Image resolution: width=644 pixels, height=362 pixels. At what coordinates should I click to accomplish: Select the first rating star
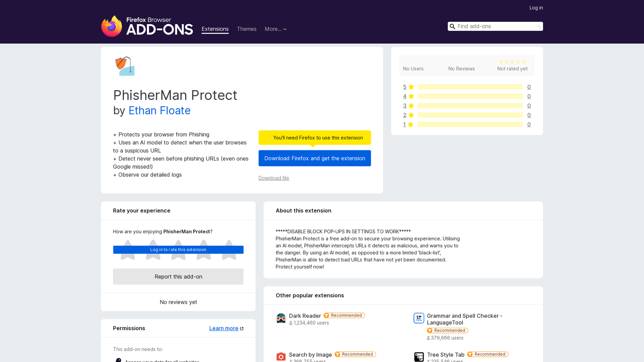128,250
